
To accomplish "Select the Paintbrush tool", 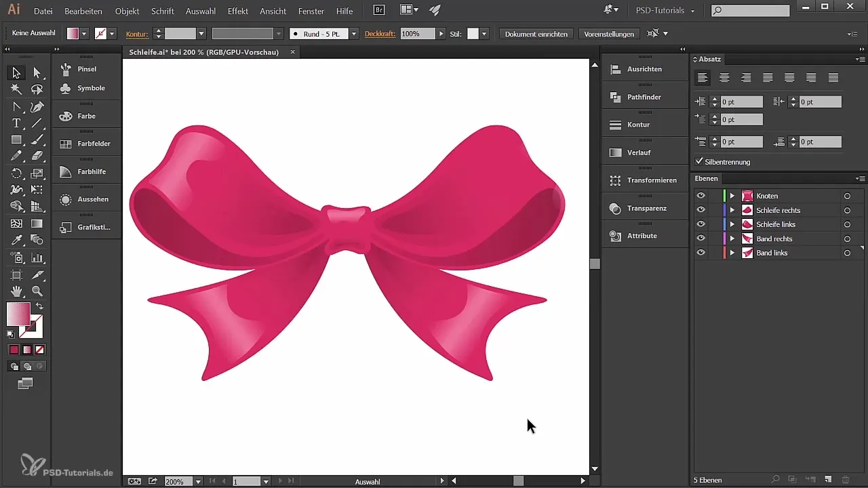I will pyautogui.click(x=37, y=140).
